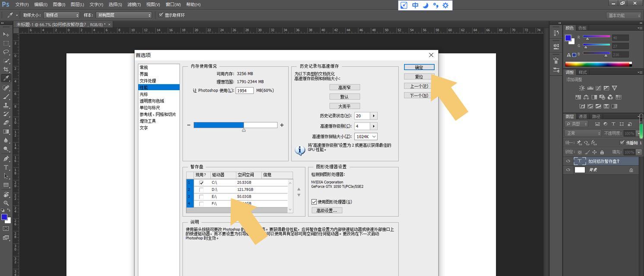Open 滤镜(T) menu
Screen dimensions: 644x276
pos(134,4)
